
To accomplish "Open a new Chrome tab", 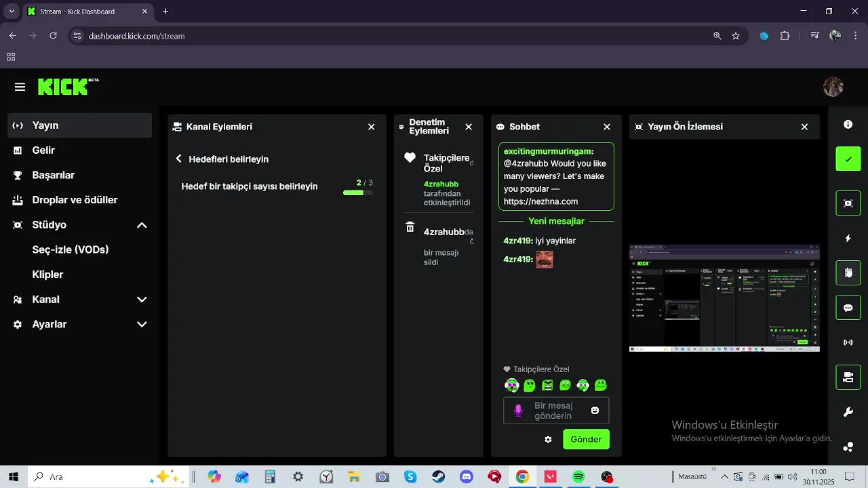I will click(165, 12).
